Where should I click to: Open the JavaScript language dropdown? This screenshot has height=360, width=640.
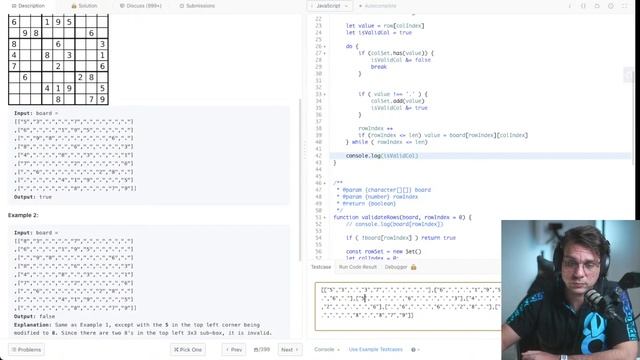[329, 6]
